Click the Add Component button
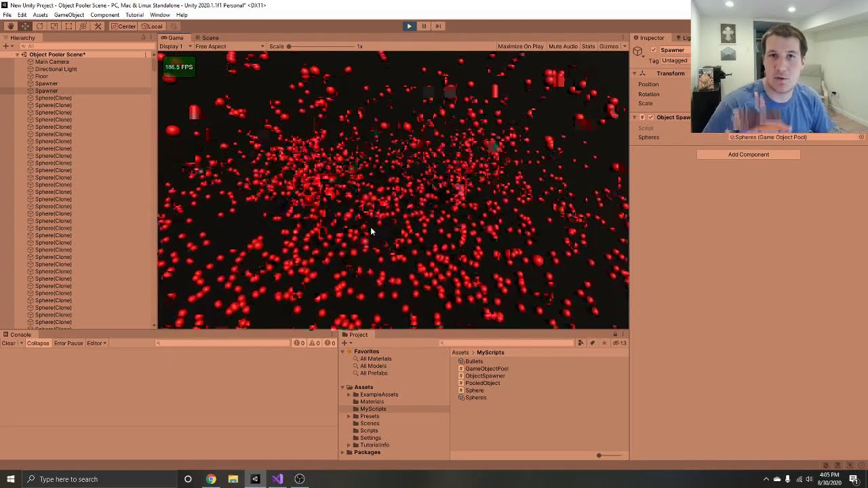The width and height of the screenshot is (868, 488). [749, 155]
